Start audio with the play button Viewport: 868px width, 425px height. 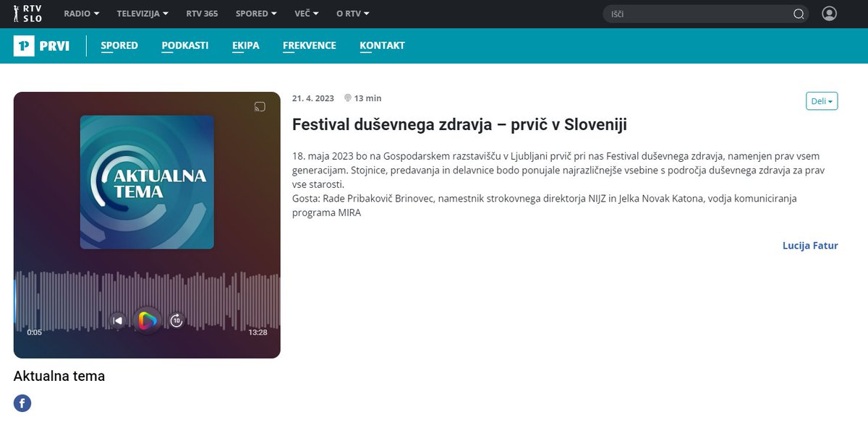point(147,320)
